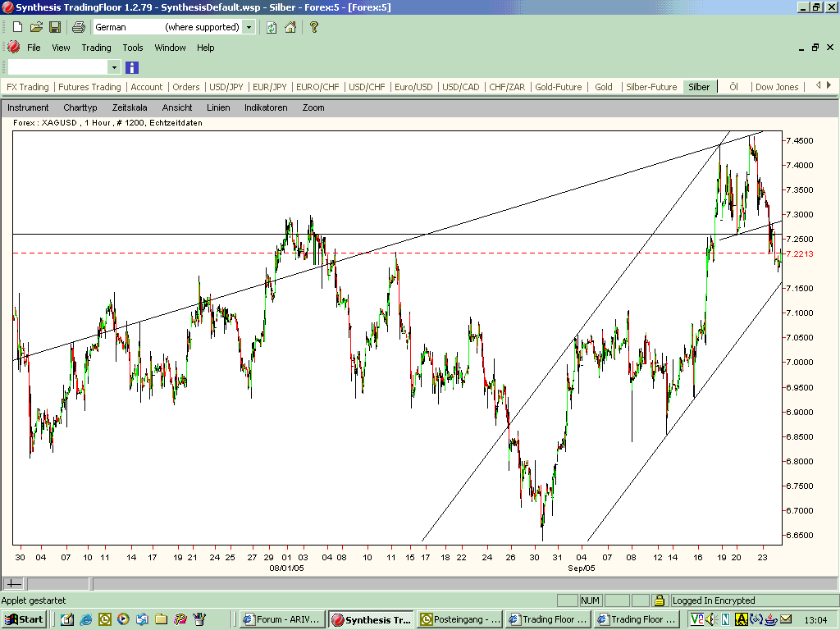Open the folder icon in quick launch
Screen dimensions: 840x630
(161, 619)
